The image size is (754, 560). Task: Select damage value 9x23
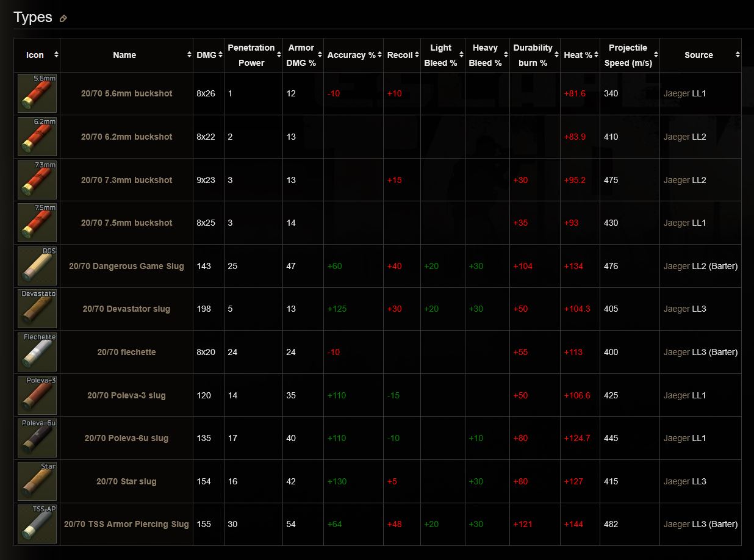tap(206, 180)
